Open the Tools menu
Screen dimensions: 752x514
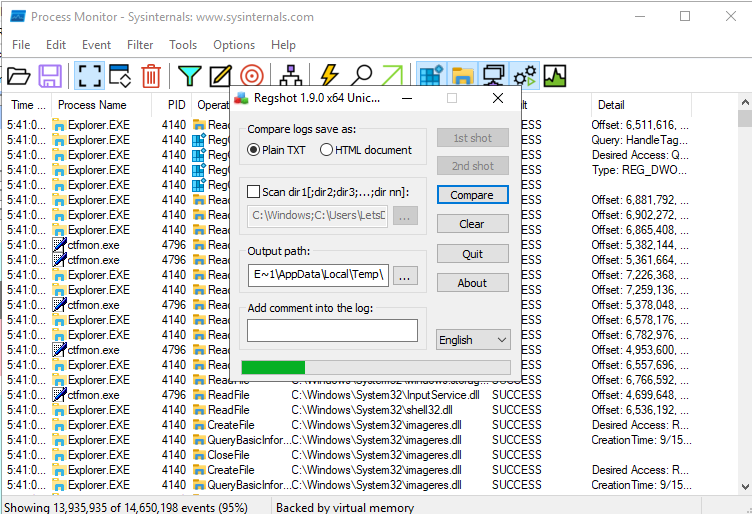point(183,45)
